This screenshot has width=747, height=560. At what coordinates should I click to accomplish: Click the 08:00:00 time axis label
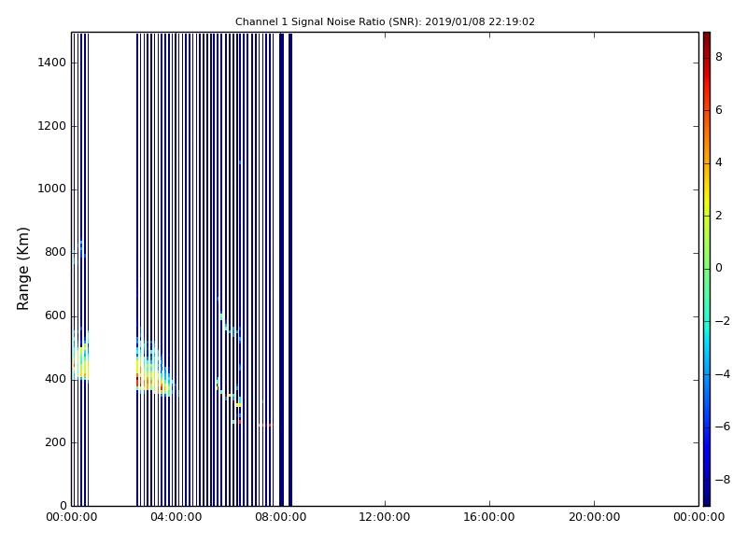(281, 517)
